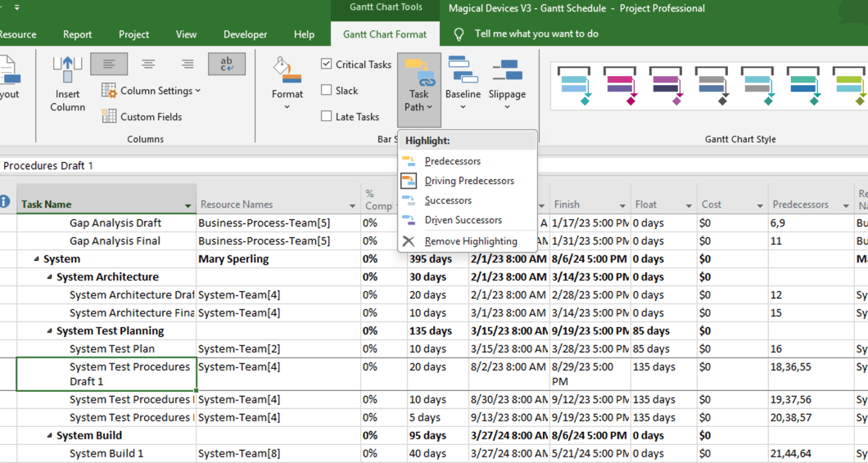Apply the gray and blue Gantt style
This screenshot has width=868, height=463.
tap(712, 86)
